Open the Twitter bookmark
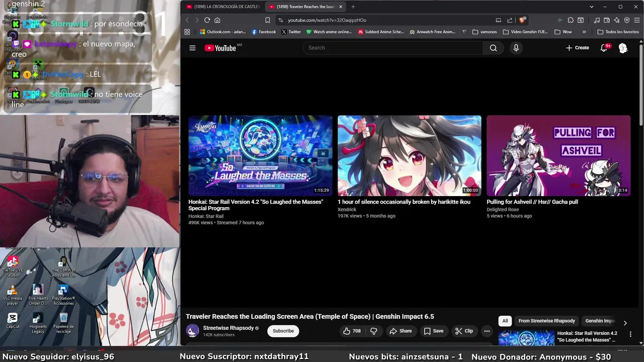This screenshot has height=362, width=644. [x=291, y=32]
